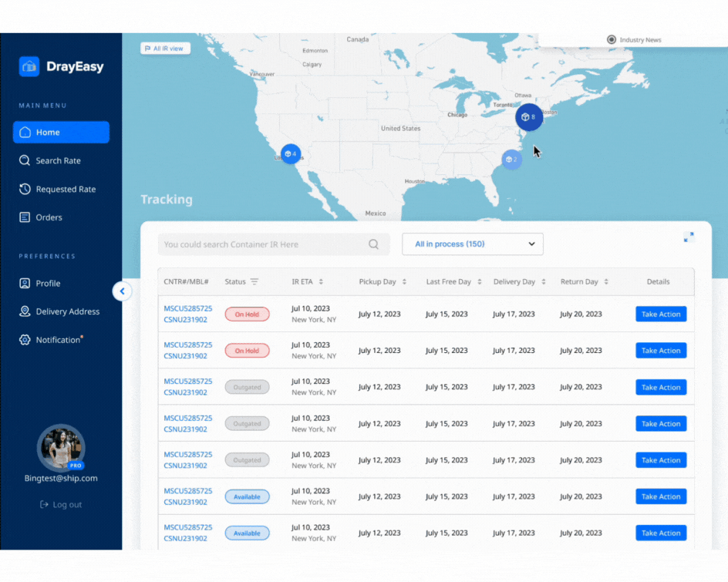Open the Delivery Address page
Viewport: 728px width, 582px height.
pos(59,311)
